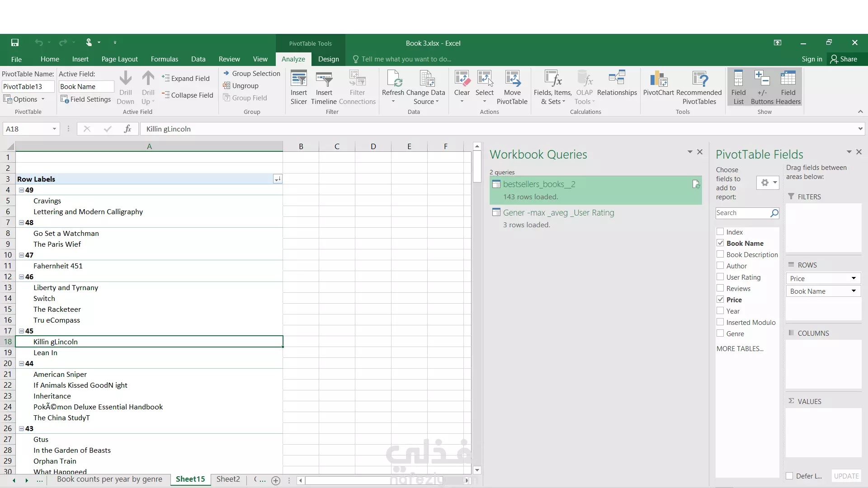Screen dimensions: 868x488
Task: Click the Refresh data icon
Action: pyautogui.click(x=393, y=88)
